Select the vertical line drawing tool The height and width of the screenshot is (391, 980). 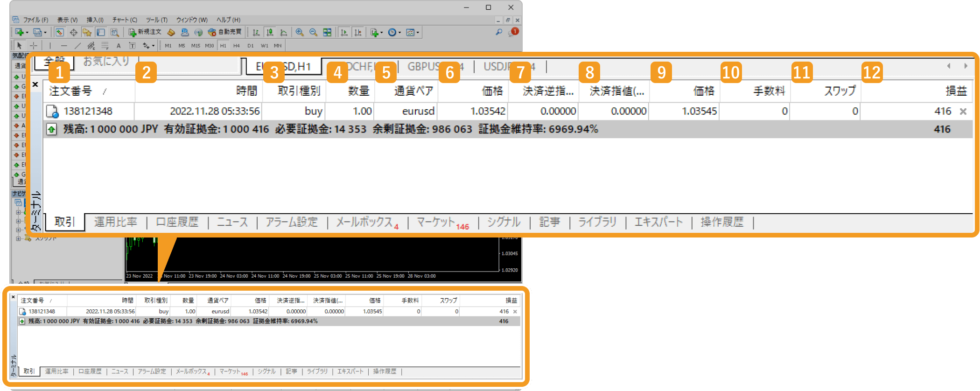point(50,45)
